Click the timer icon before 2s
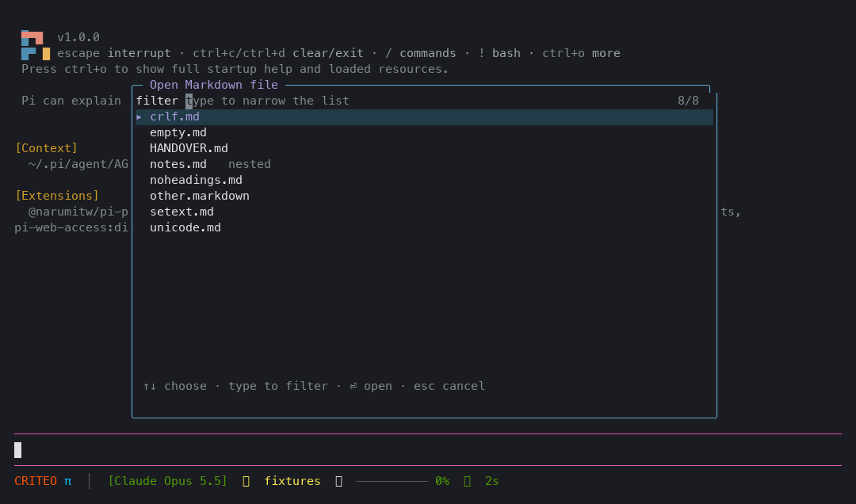The width and height of the screenshot is (856, 504). pyautogui.click(x=468, y=481)
